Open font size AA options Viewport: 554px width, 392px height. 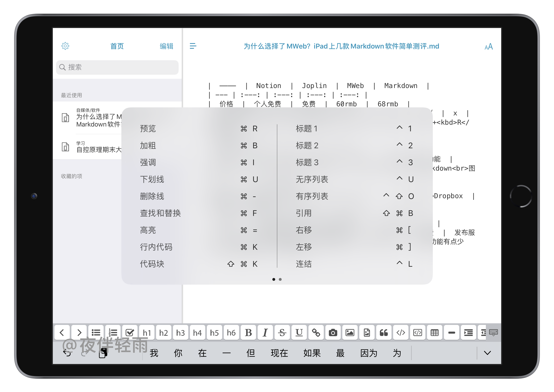(488, 46)
